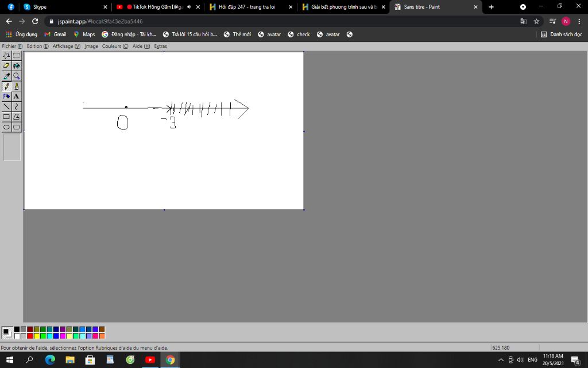This screenshot has width=588, height=368.
Task: Open the Aide menu
Action: tap(141, 46)
